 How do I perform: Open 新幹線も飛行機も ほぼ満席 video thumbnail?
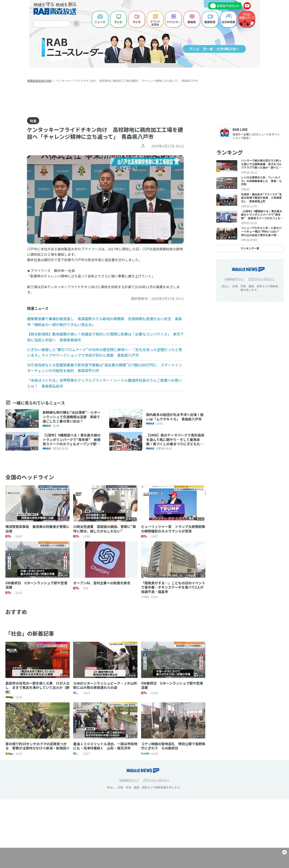pos(22,418)
